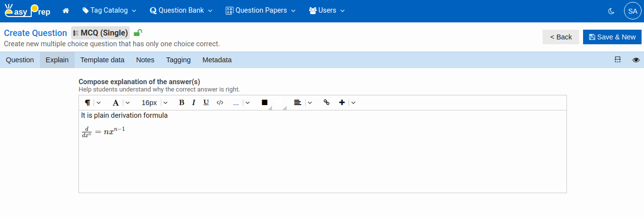
Task: Toggle preview with the eye icon
Action: (636, 60)
